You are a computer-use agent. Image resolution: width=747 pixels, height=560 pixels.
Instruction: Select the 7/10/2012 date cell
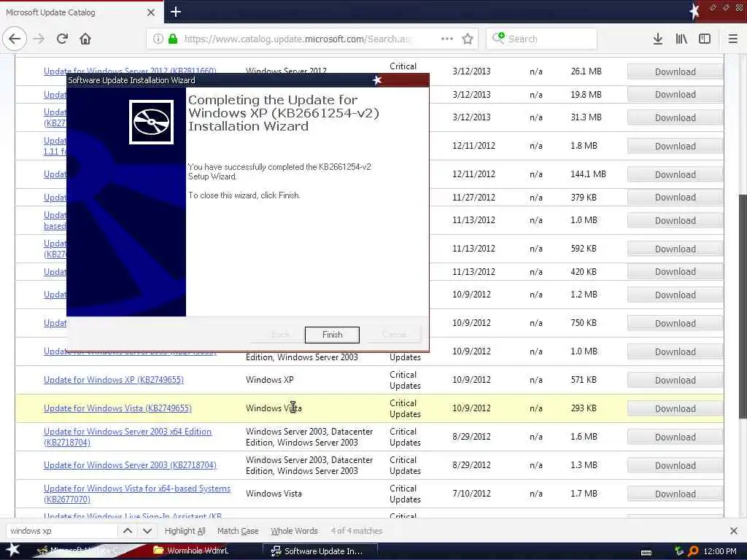click(x=472, y=494)
